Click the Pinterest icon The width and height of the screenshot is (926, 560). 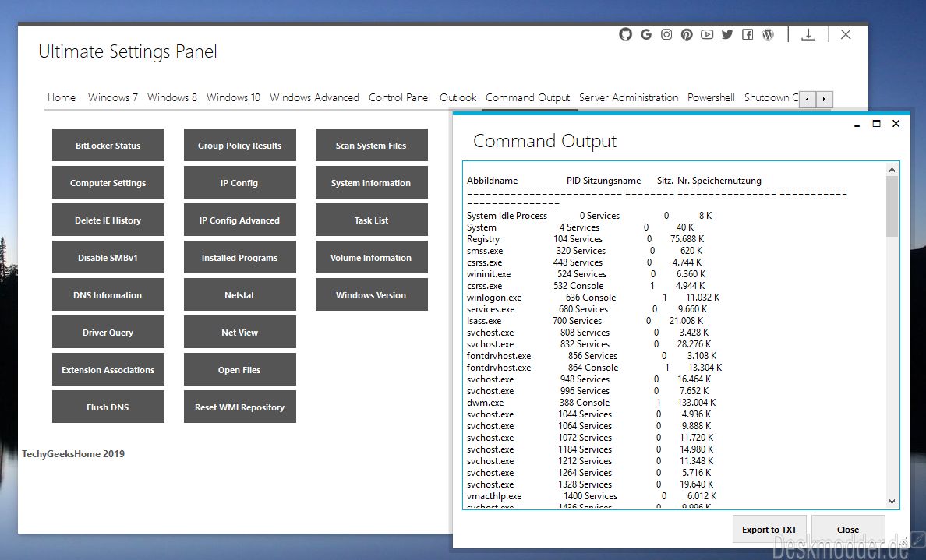tap(687, 34)
